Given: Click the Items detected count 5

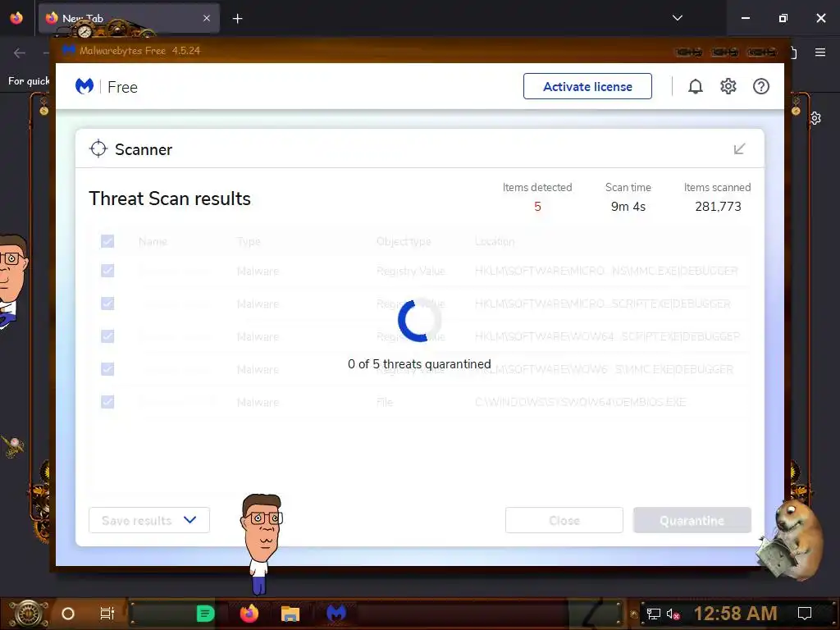Looking at the screenshot, I should [537, 206].
